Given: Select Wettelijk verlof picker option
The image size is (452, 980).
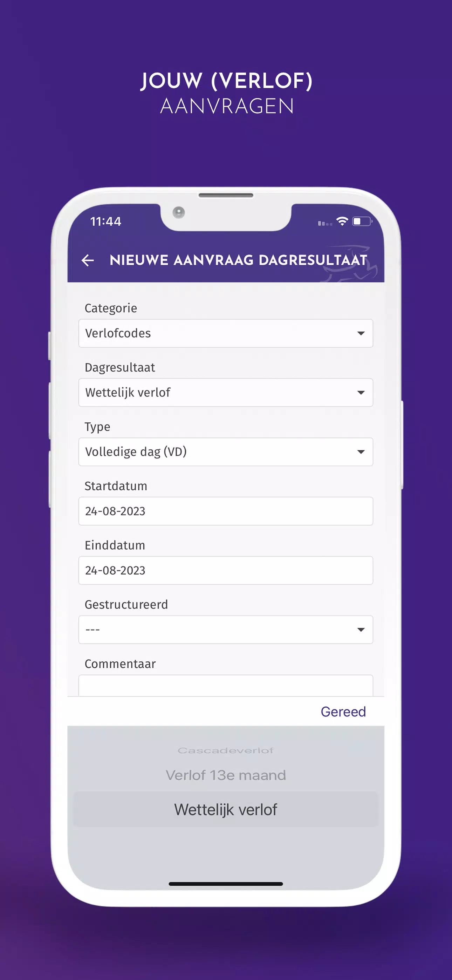Looking at the screenshot, I should tap(226, 810).
